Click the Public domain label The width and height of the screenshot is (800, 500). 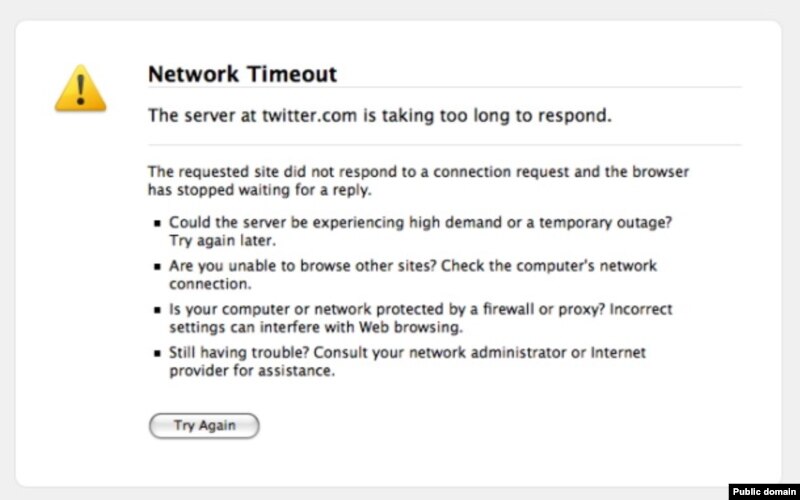coord(763,491)
